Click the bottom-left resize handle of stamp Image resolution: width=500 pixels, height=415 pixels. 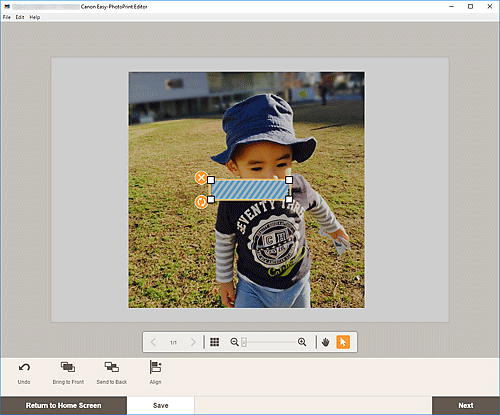tap(211, 199)
